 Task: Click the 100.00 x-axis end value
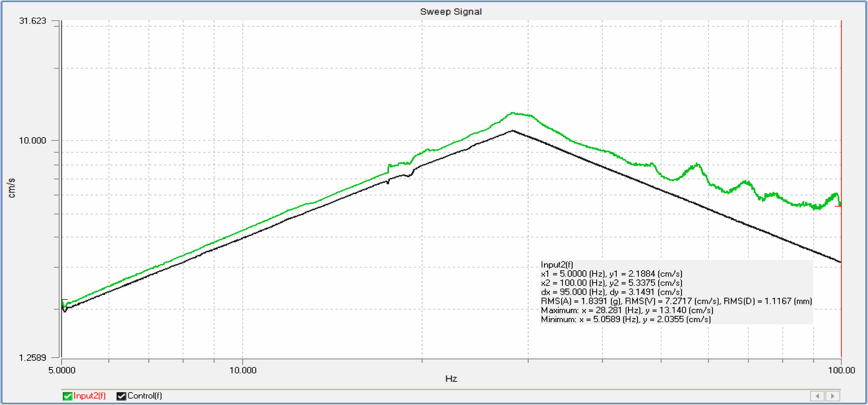tap(842, 370)
